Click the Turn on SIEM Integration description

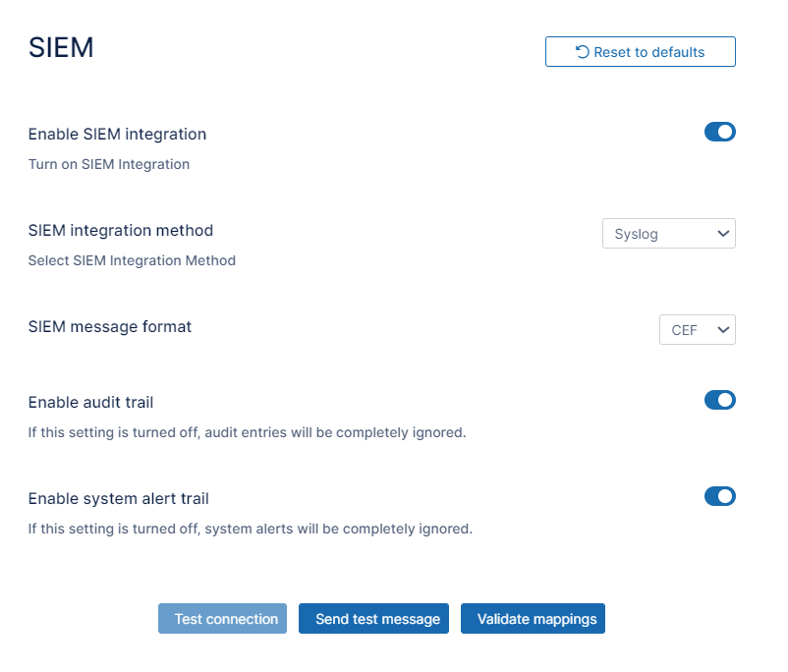pyautogui.click(x=108, y=164)
